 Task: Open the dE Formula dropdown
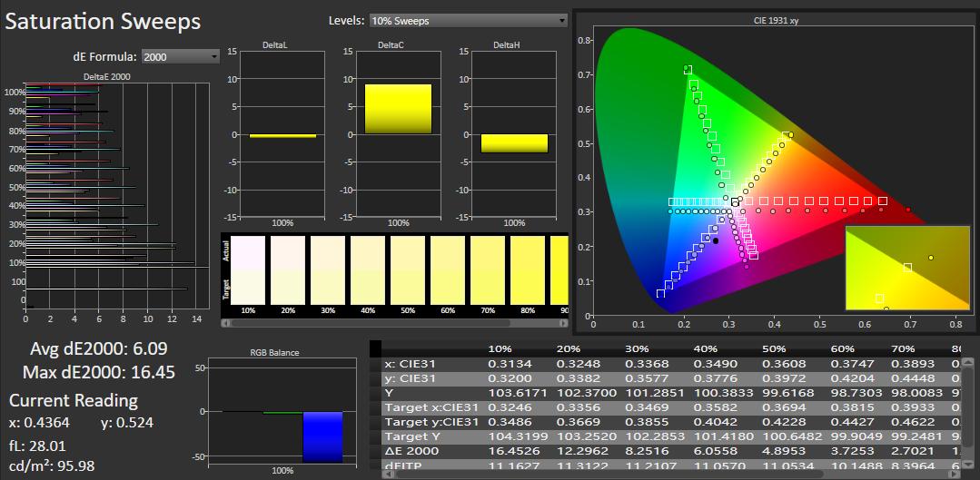click(181, 56)
